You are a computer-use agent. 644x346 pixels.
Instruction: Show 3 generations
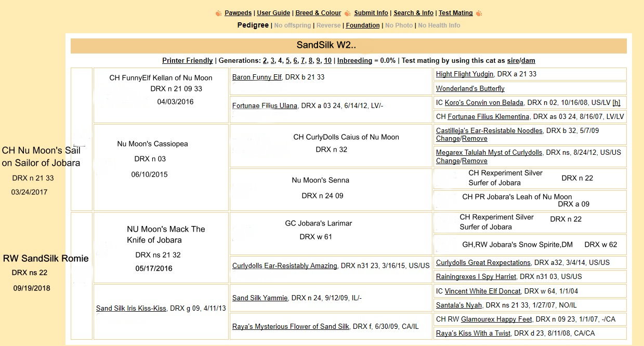tap(272, 60)
